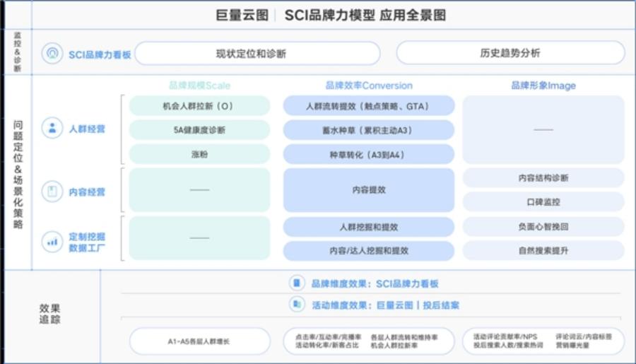
Task: Open the 口碑监控 box
Action: point(543,201)
